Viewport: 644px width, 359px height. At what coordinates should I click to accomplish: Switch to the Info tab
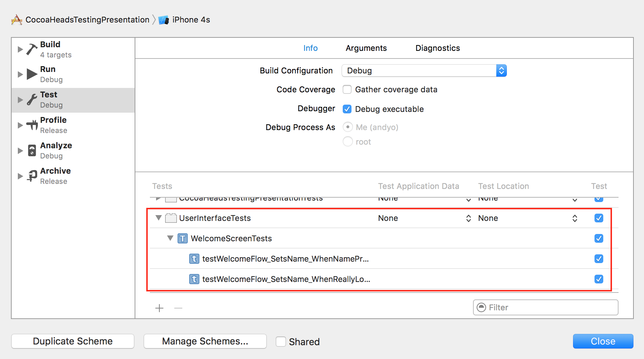pyautogui.click(x=310, y=48)
